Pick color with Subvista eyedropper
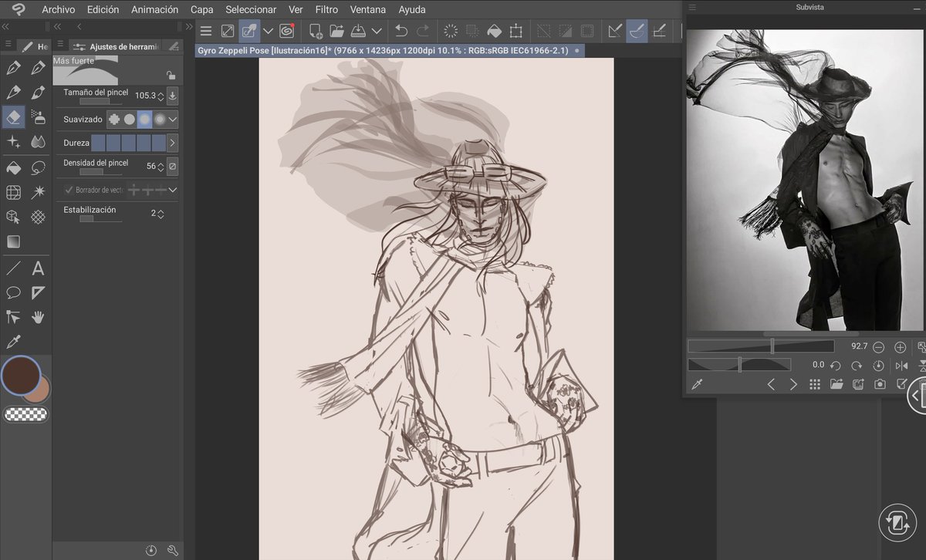Screen dimensions: 926x560 click(x=697, y=384)
